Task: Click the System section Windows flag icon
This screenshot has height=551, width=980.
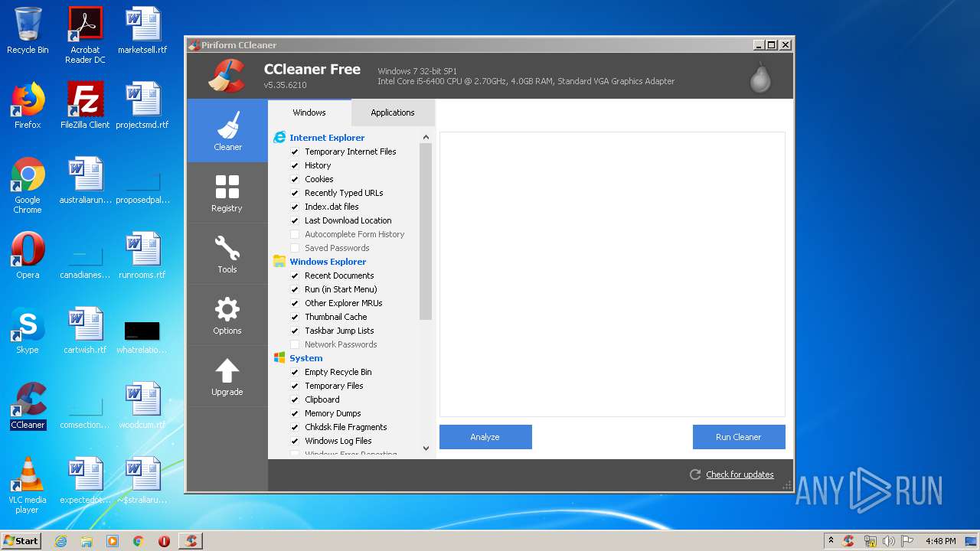Action: [279, 358]
